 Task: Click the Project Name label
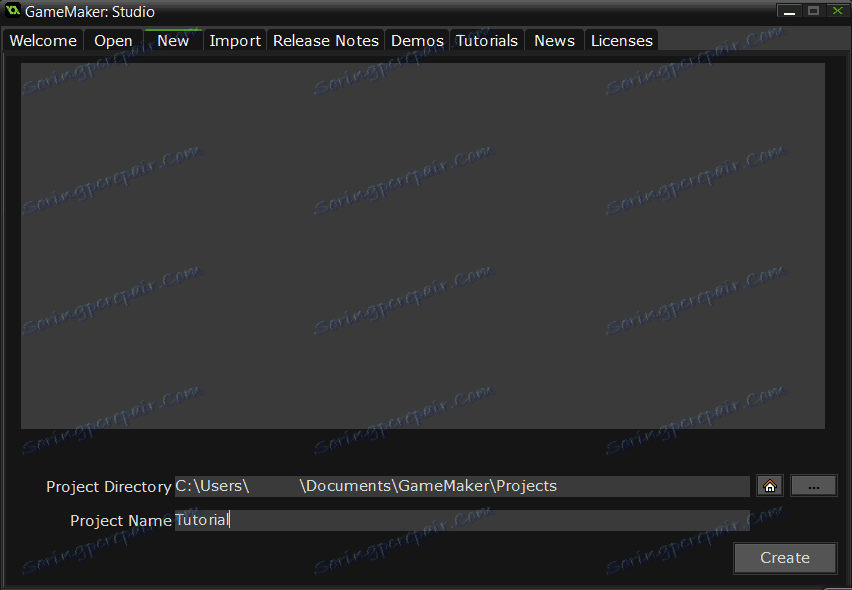(121, 520)
